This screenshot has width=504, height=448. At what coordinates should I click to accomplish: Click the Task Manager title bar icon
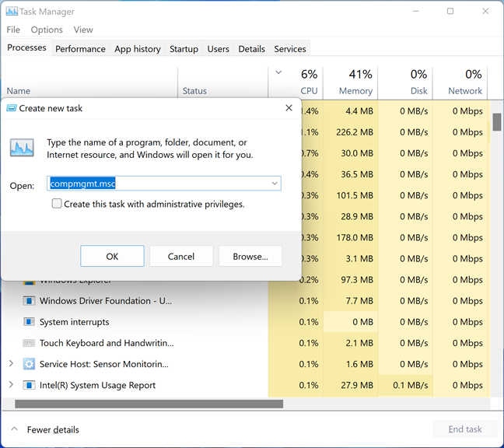tap(12, 12)
